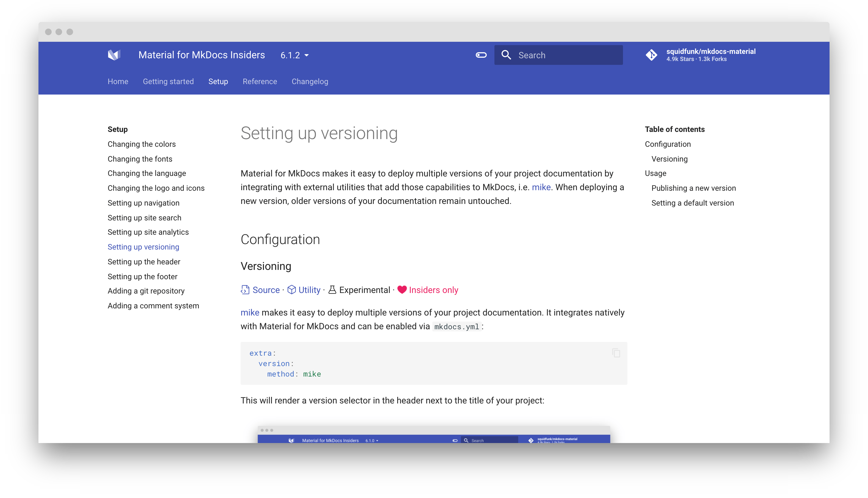Open the version selector chevron
868x498 pixels.
tap(307, 55)
